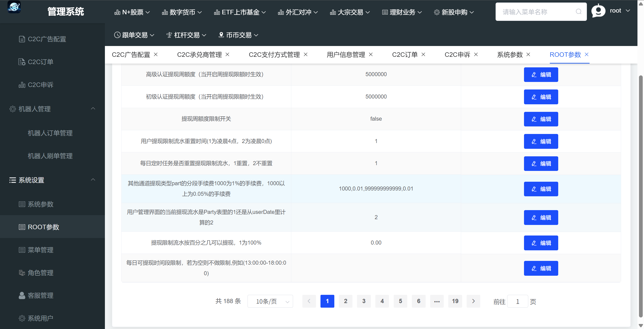Collapse the 系统设置 sidebar group
Image resolution: width=644 pixels, height=329 pixels.
(x=93, y=180)
